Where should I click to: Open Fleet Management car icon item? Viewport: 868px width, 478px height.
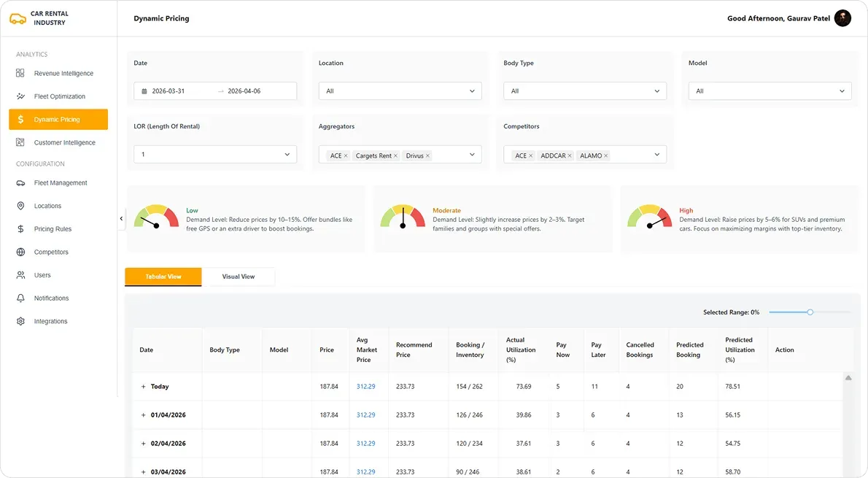(60, 183)
